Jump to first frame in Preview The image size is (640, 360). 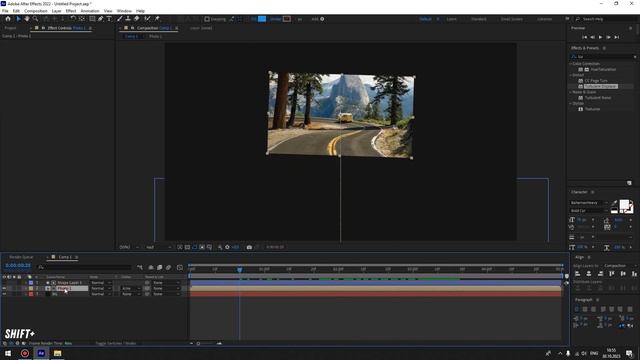pyautogui.click(x=584, y=37)
